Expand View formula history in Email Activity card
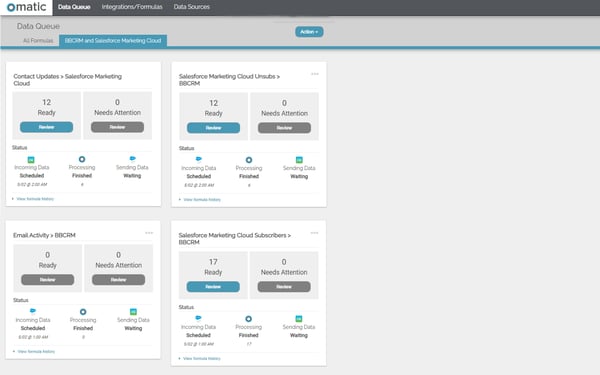This screenshot has width=600, height=375. [34, 352]
